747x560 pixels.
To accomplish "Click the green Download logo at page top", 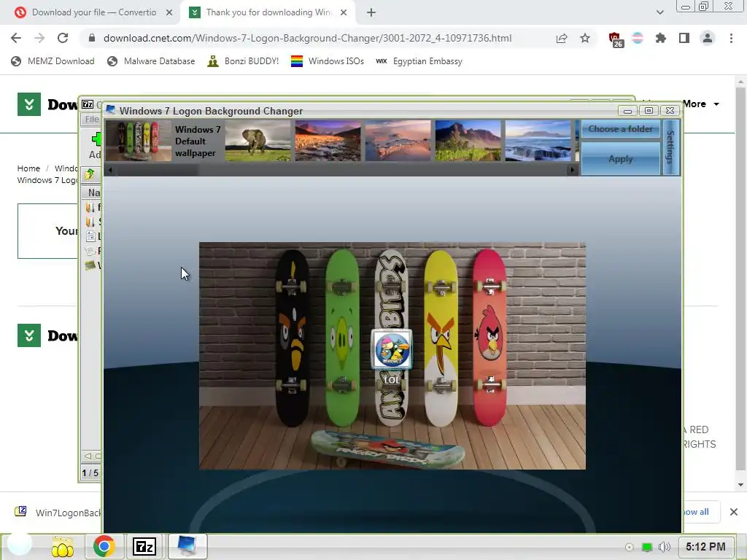I will point(29,104).
